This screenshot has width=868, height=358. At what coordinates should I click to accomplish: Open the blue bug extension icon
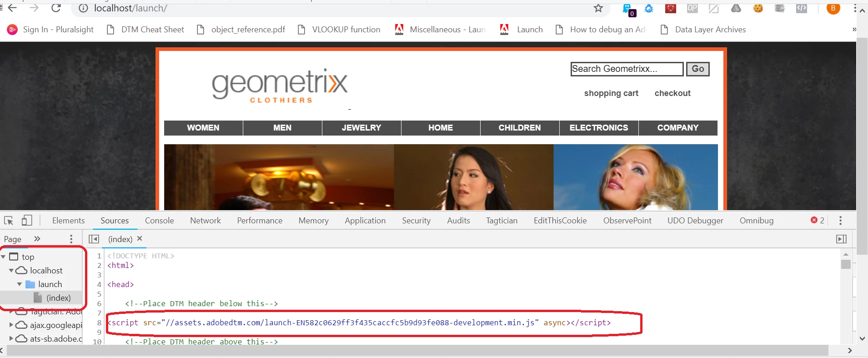(x=649, y=8)
